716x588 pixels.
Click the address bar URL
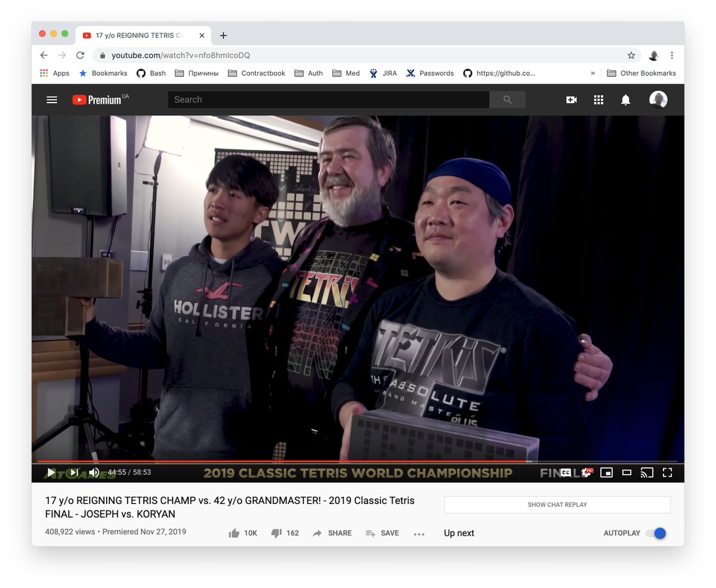click(x=181, y=55)
